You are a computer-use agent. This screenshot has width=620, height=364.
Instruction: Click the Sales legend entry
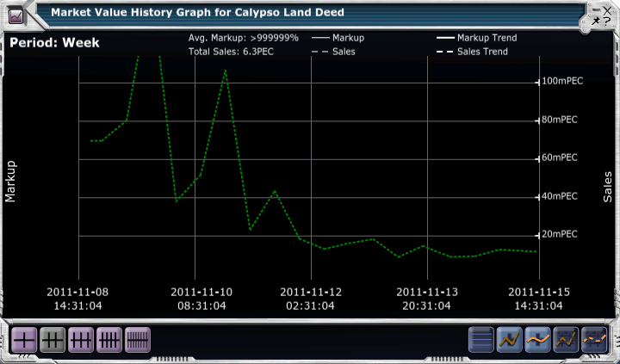333,52
